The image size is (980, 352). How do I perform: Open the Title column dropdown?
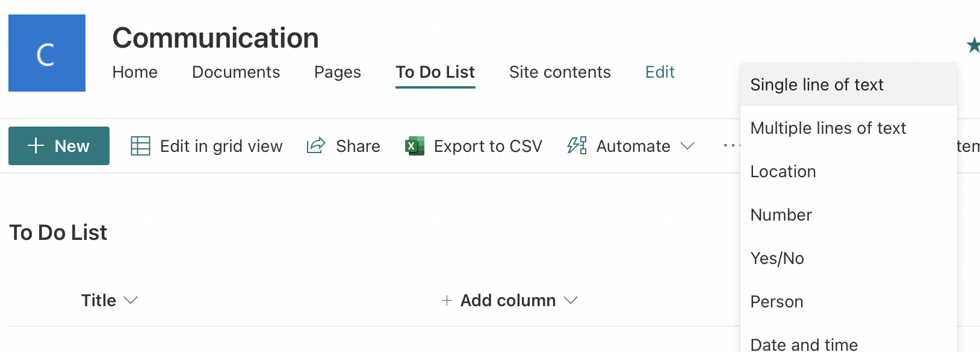pyautogui.click(x=131, y=300)
